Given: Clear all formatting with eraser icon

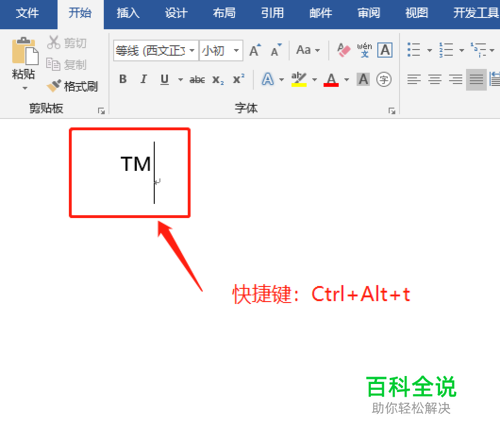Looking at the screenshot, I should pyautogui.click(x=344, y=50).
